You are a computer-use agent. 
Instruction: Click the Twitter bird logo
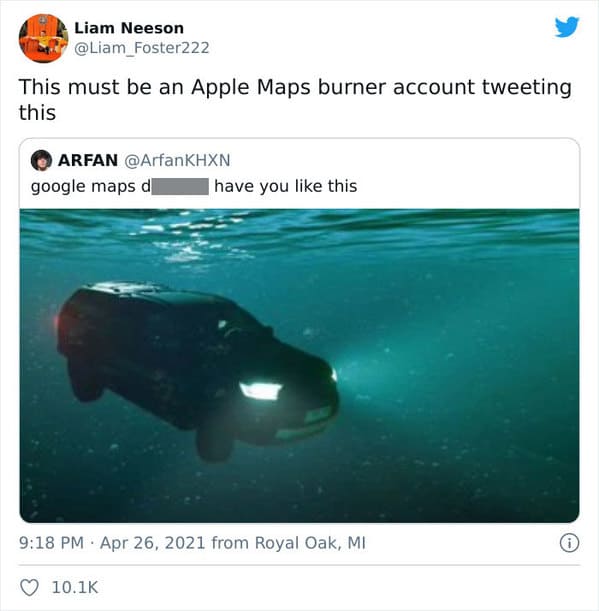[567, 27]
